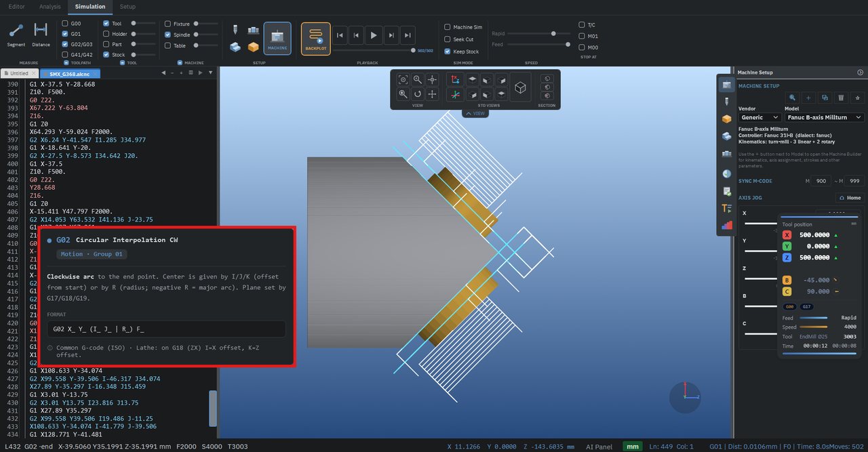Click the first section view icon
This screenshot has width=868, height=452.
(547, 79)
